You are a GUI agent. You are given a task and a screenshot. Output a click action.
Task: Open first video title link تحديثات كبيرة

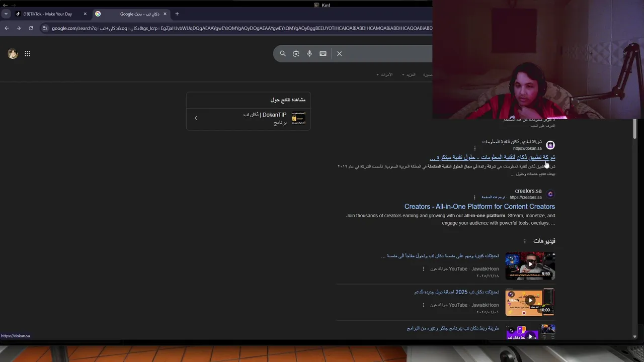click(x=440, y=256)
